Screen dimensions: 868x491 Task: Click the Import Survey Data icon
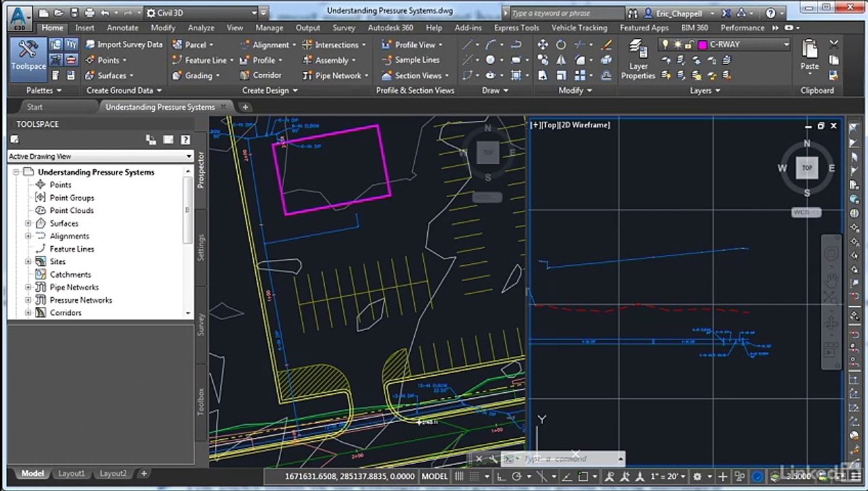coord(90,44)
